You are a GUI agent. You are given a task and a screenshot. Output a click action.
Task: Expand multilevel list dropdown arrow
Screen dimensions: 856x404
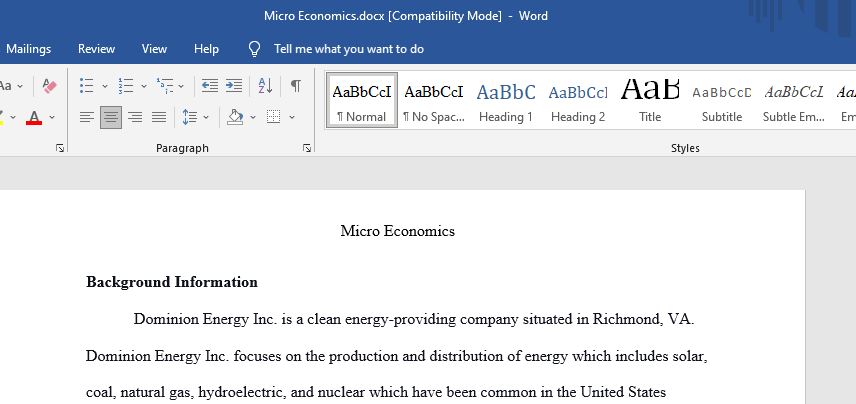pyautogui.click(x=181, y=86)
